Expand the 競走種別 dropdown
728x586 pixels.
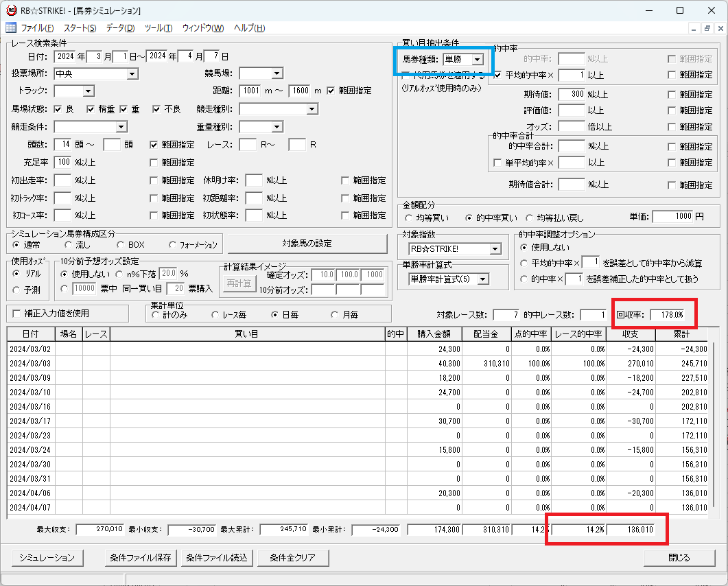pos(312,109)
